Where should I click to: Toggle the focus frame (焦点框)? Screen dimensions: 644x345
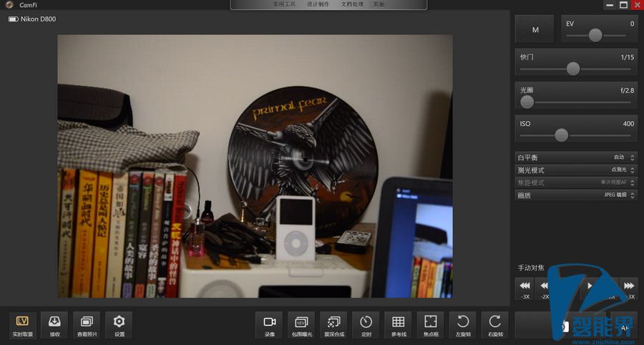click(x=431, y=325)
